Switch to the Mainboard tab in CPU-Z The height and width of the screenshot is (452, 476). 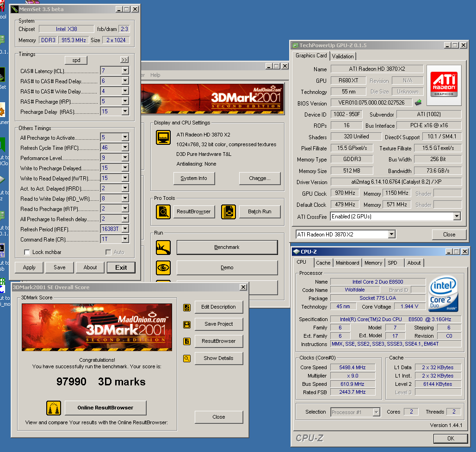347,263
